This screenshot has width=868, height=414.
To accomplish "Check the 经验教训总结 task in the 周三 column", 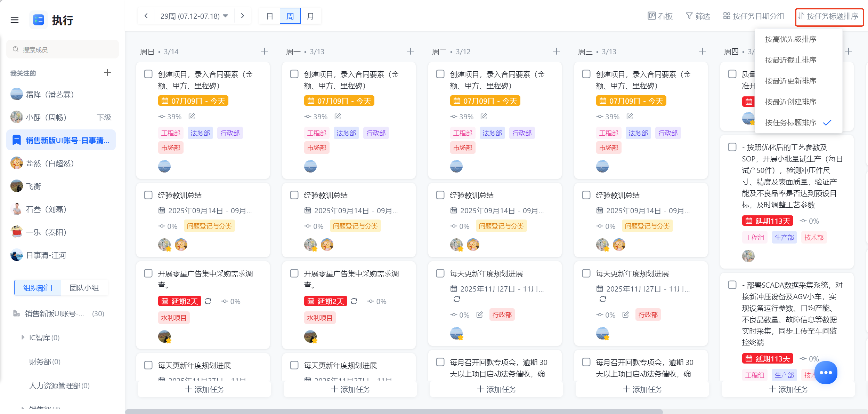I will [586, 195].
